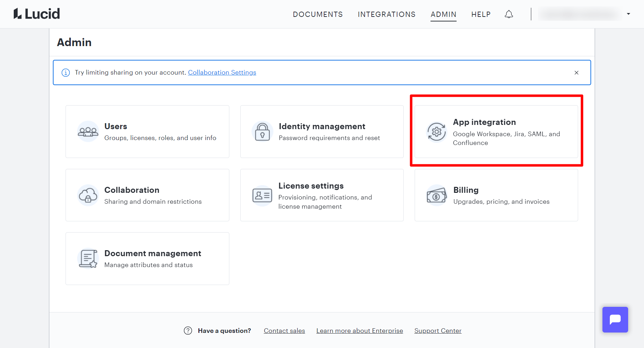644x348 pixels.
Task: Open the Collaboration card heading
Action: [x=132, y=190]
